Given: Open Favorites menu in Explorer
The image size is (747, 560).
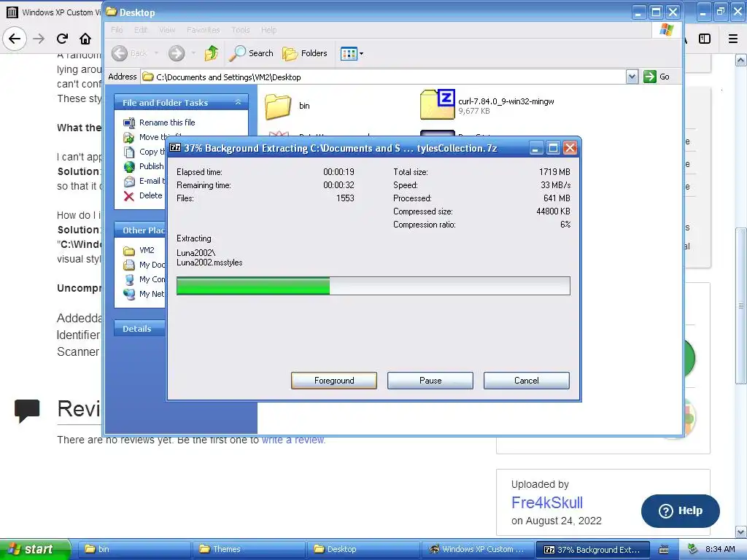Looking at the screenshot, I should tap(204, 30).
